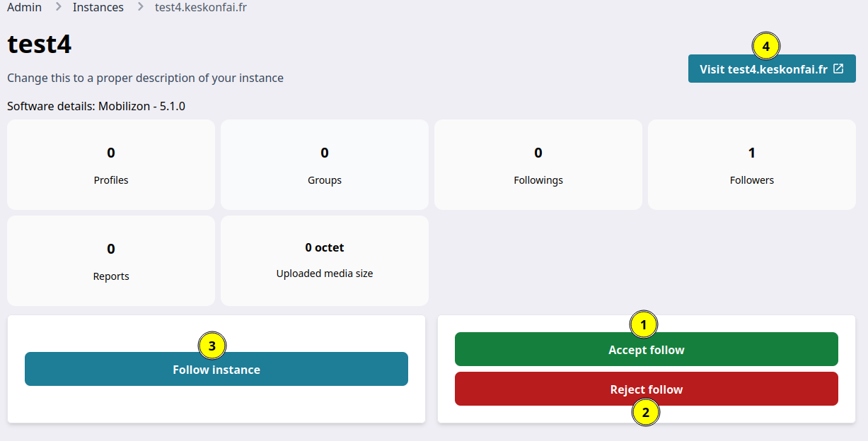Click the Reject follow button
868x441 pixels.
[647, 389]
